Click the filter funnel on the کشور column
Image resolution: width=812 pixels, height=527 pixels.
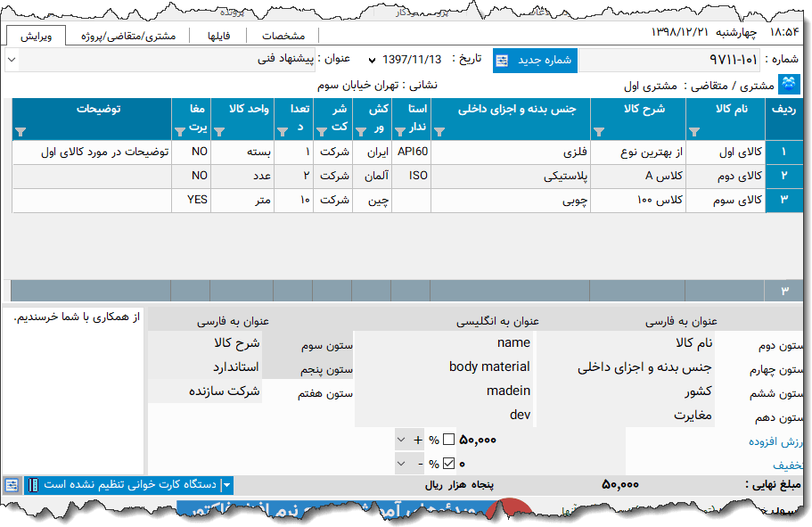(x=361, y=132)
